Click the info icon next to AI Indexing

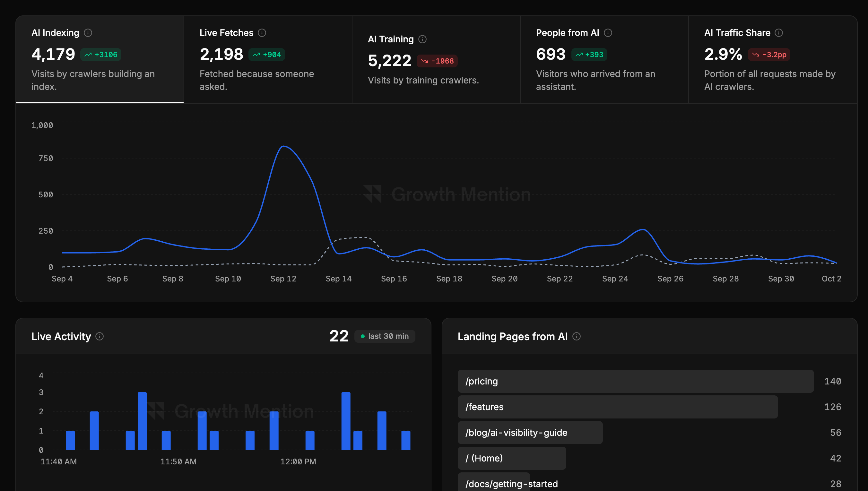[x=88, y=33]
